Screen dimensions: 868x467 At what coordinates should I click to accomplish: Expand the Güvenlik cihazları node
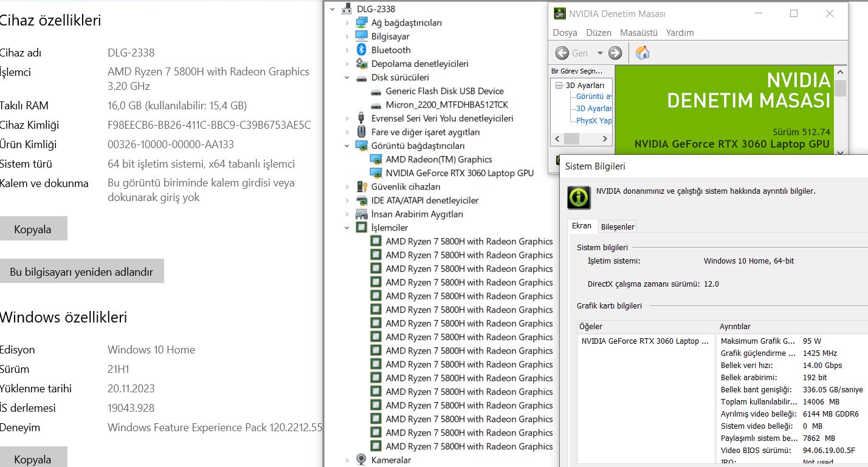[x=347, y=187]
